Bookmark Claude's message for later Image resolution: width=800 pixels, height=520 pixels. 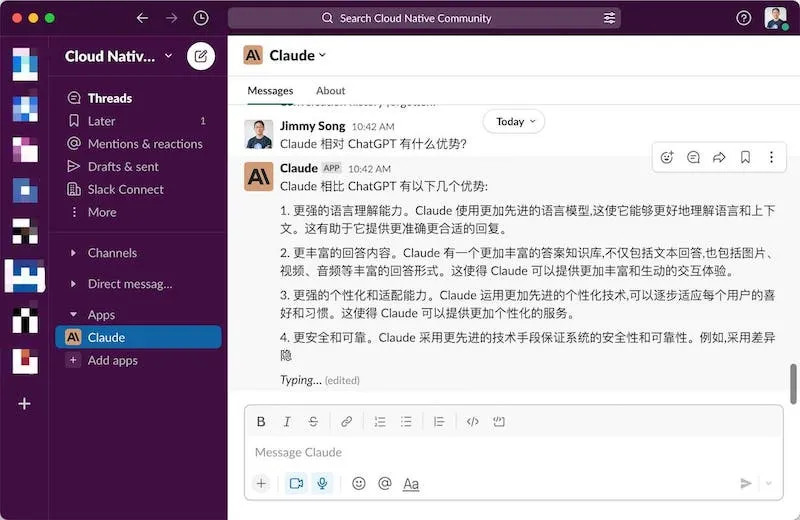pos(745,157)
